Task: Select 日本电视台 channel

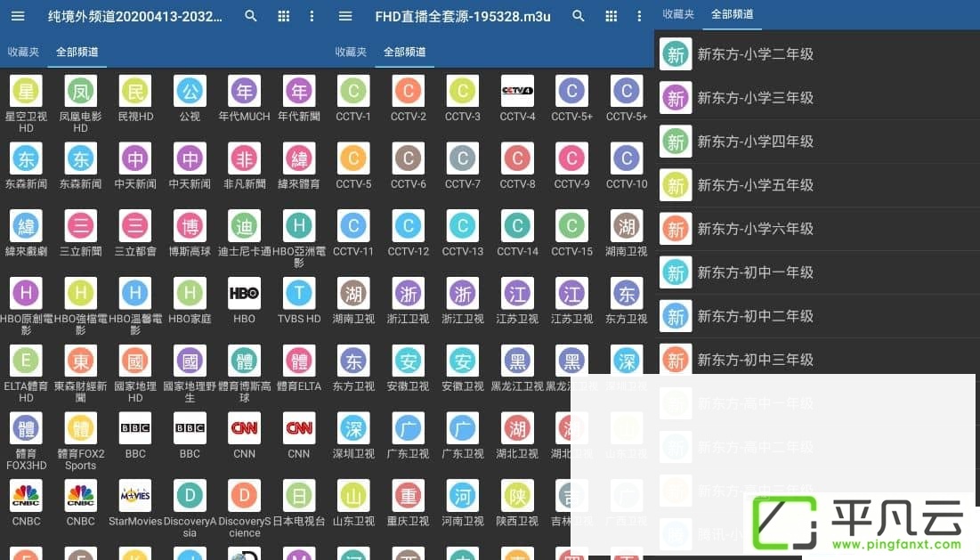Action: (x=299, y=503)
